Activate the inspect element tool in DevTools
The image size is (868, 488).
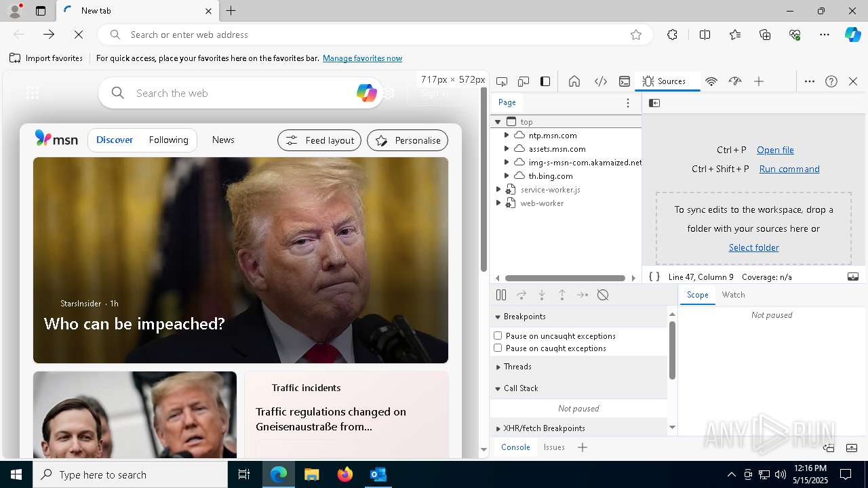pos(502,81)
